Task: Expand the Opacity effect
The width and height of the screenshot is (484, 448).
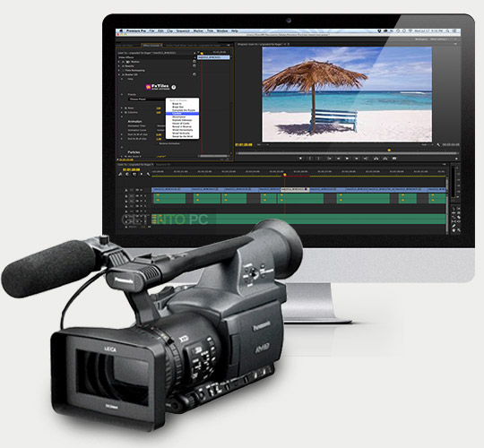Action: click(x=119, y=66)
